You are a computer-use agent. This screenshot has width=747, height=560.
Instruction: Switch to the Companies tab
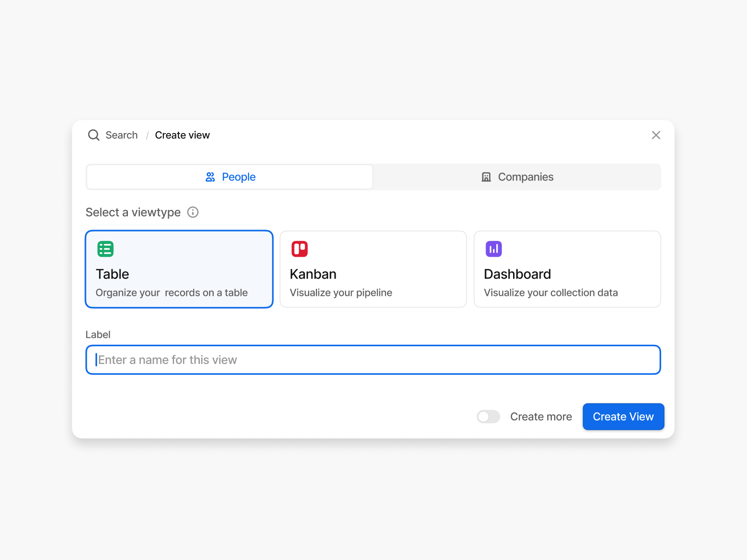[516, 177]
